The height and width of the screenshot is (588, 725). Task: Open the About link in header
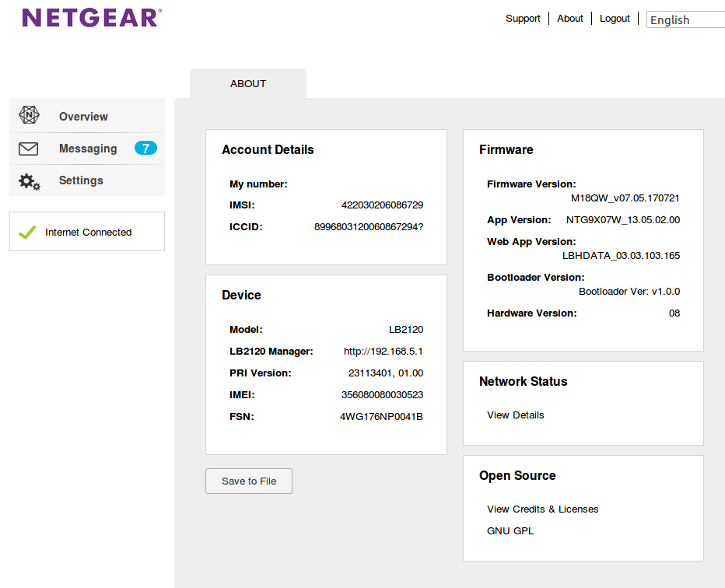pyautogui.click(x=570, y=19)
